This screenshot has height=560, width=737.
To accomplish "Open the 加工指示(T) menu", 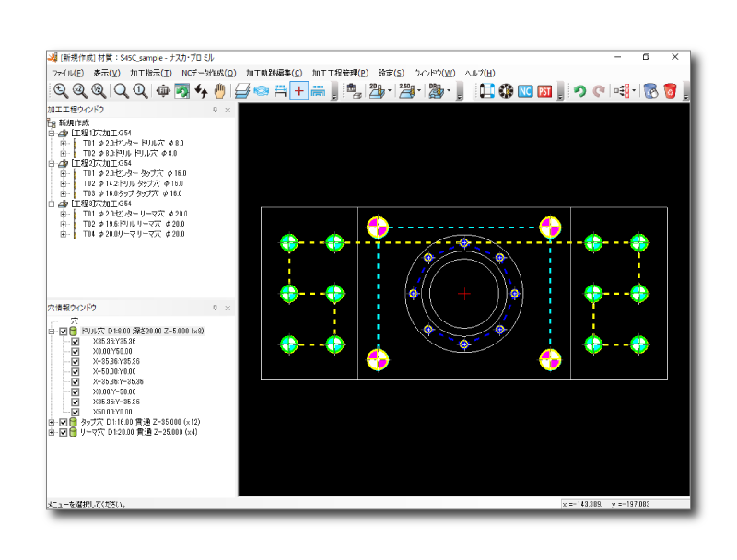I will (x=151, y=73).
